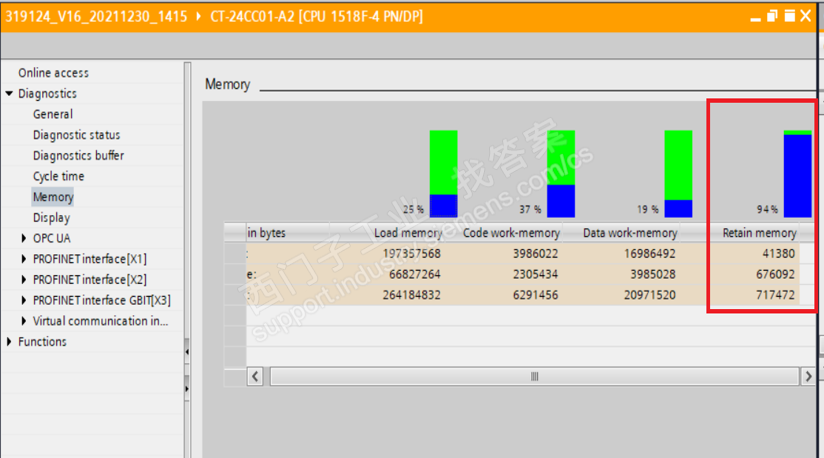The height and width of the screenshot is (458, 824).
Task: Click the table's scroll-left arrow
Action: pyautogui.click(x=255, y=376)
